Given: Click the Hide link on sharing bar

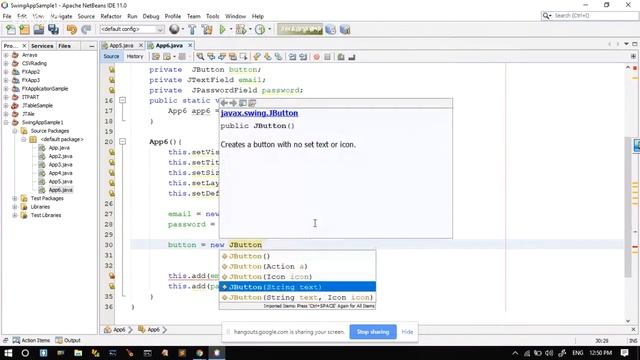Looking at the screenshot, I should point(407,332).
